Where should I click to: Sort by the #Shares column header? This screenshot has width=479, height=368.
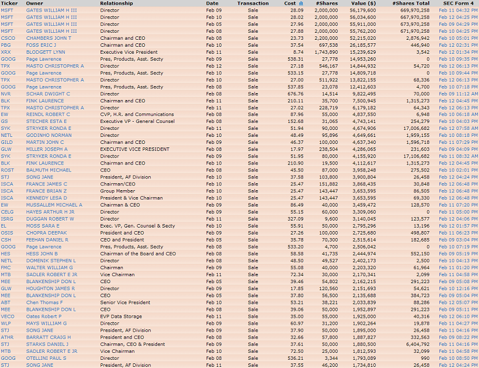tap(327, 3)
